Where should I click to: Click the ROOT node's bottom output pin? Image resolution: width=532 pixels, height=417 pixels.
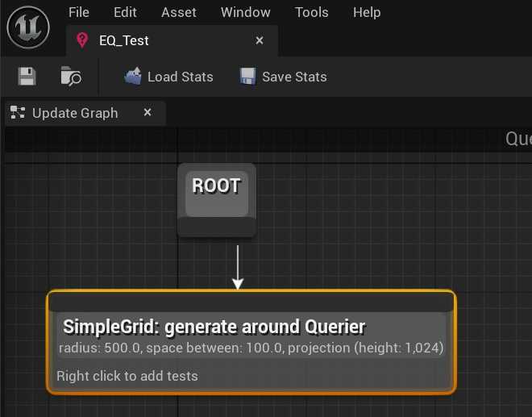(x=216, y=228)
